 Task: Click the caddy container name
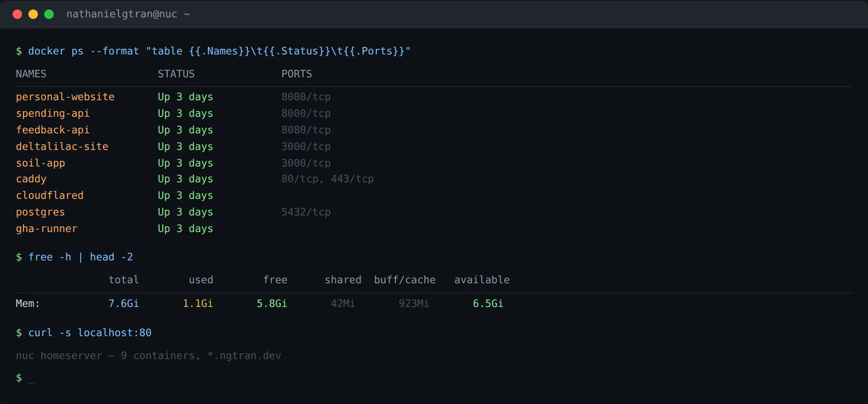click(x=31, y=179)
